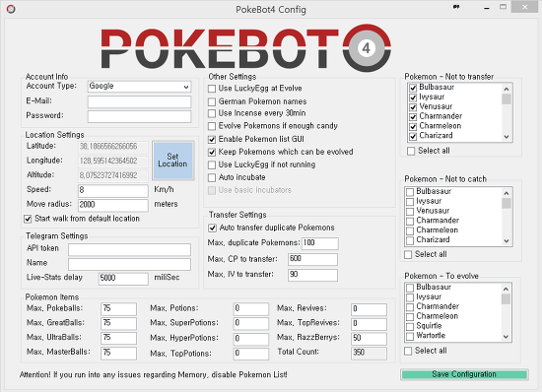Uncheck Venusaur in Not to transfer list
This screenshot has width=542, height=392.
[413, 107]
